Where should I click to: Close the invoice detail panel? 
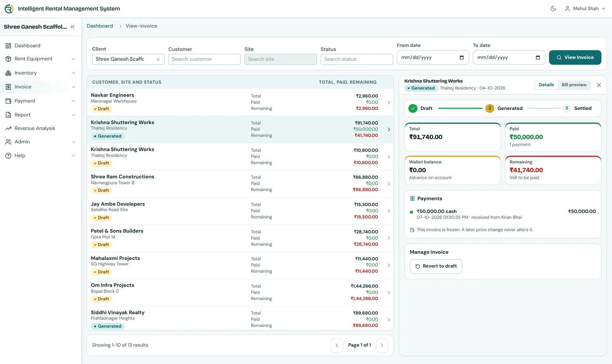point(599,85)
